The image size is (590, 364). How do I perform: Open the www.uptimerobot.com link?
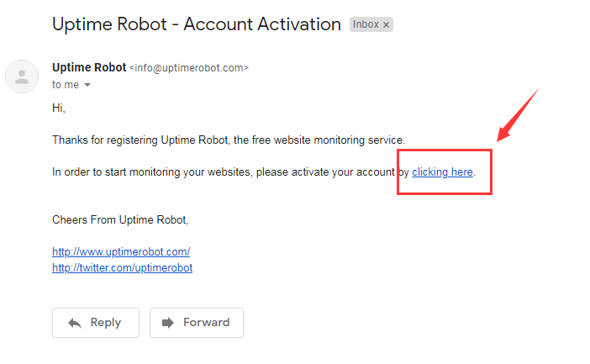121,251
